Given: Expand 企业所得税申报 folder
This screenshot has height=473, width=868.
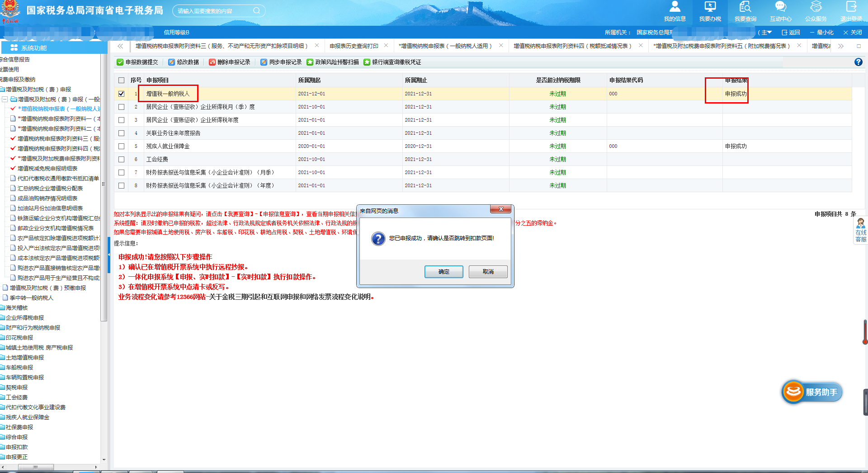Looking at the screenshot, I should [x=24, y=317].
